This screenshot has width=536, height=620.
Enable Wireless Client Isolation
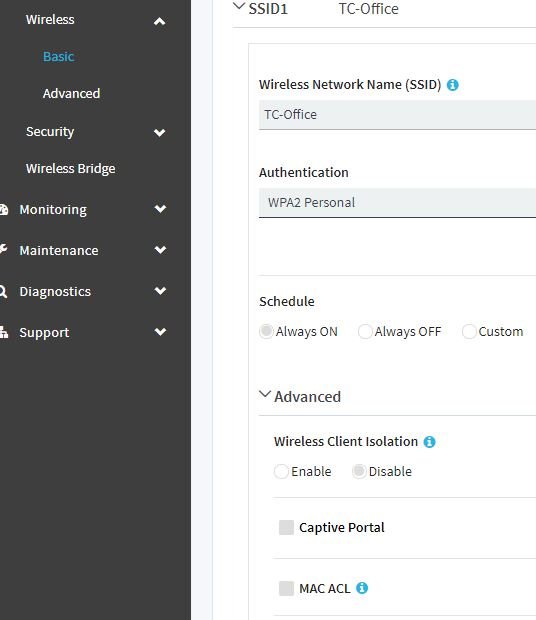(281, 471)
